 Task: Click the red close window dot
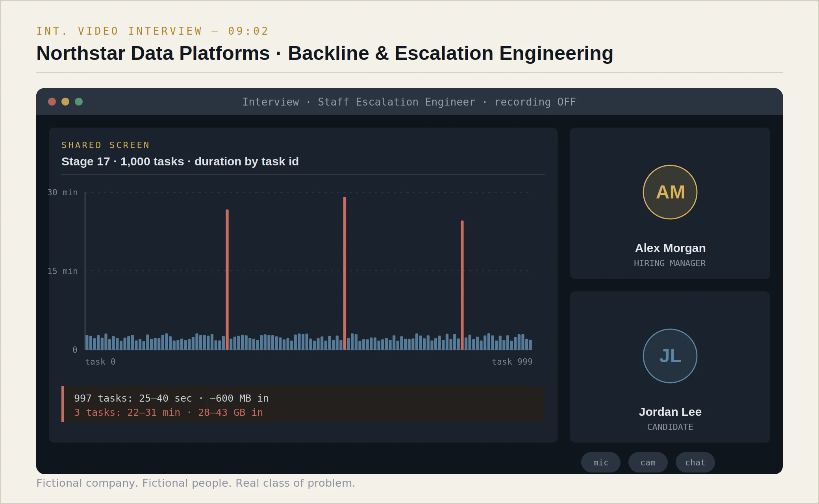click(x=52, y=102)
